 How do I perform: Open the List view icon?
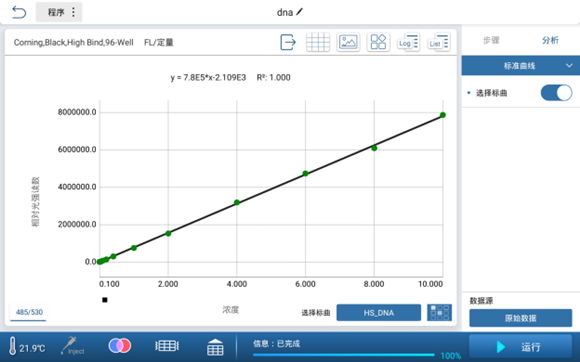pos(439,42)
